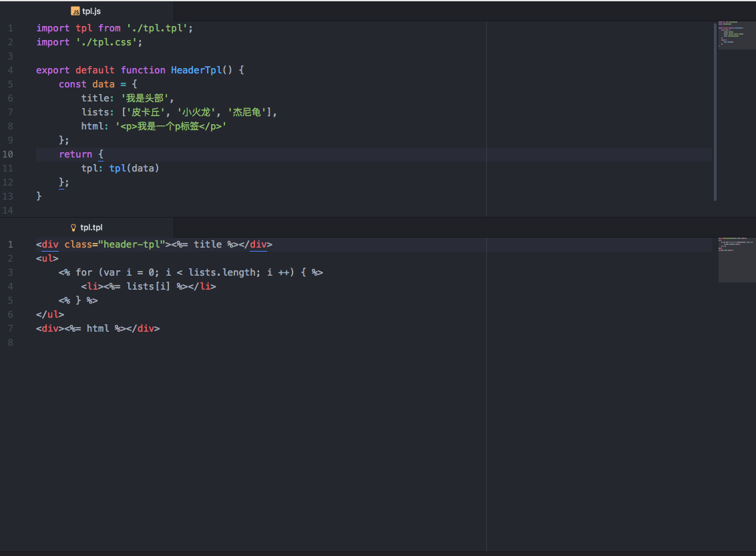The height and width of the screenshot is (556, 756).
Task: Click the lightbulb icon on tpl.tpl tab
Action: [73, 228]
